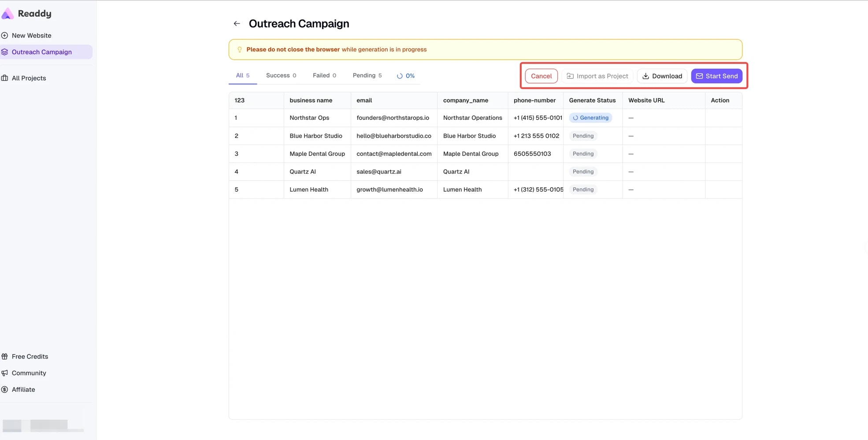Screen dimensions: 868x440
Task: Click the Readdy logo
Action: (x=26, y=14)
